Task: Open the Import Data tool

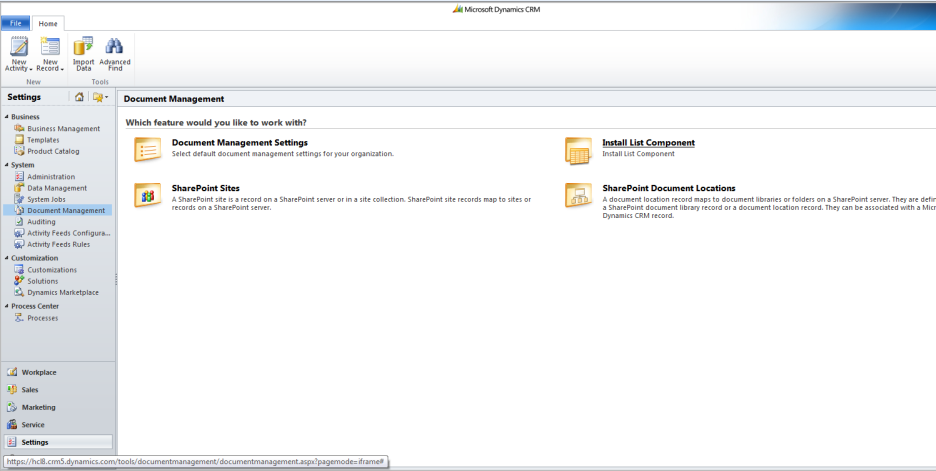Action: [84, 47]
